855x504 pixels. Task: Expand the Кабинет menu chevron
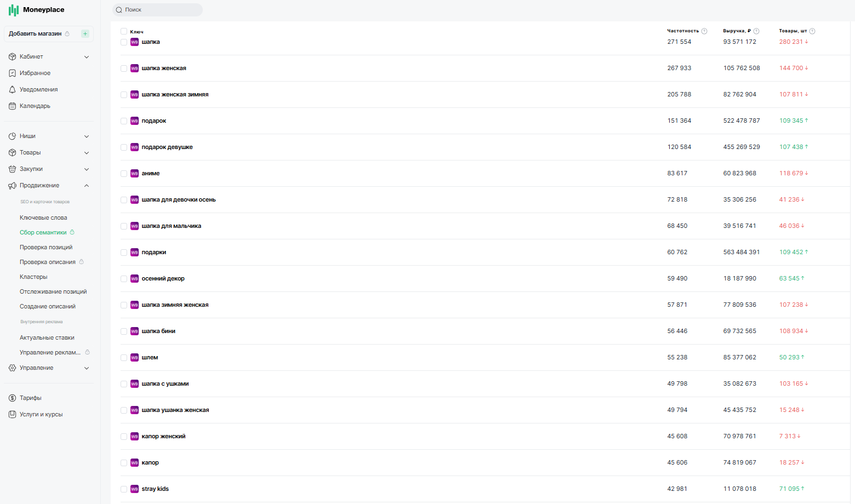tap(87, 57)
